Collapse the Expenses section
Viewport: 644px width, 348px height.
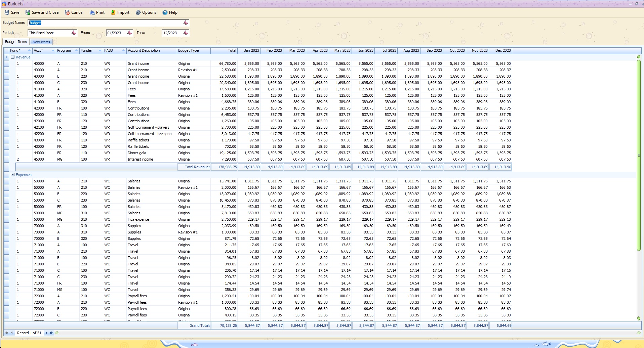tap(12, 175)
